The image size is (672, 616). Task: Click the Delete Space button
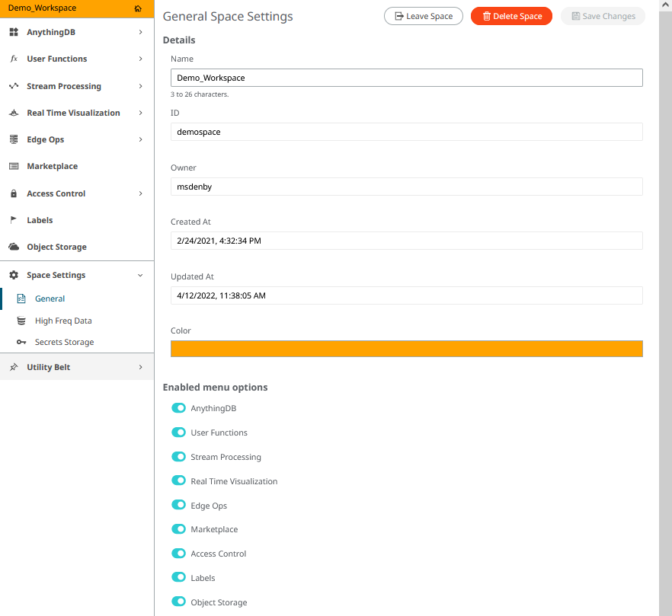point(511,16)
